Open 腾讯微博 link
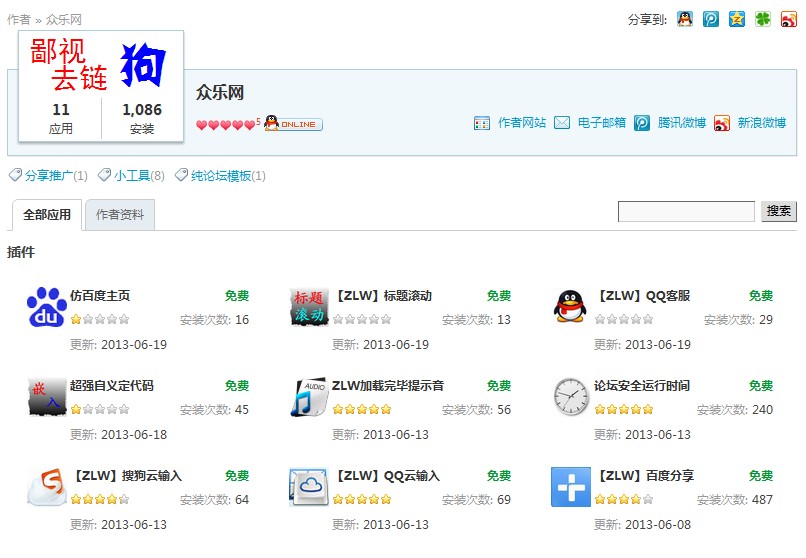 point(682,123)
